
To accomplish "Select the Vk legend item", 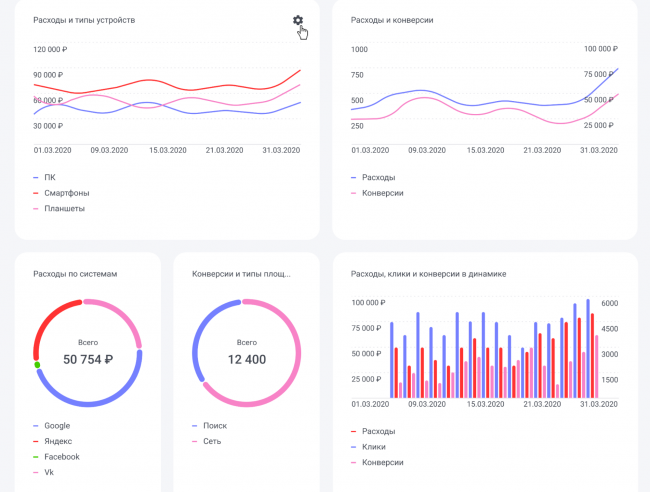I will (x=50, y=472).
